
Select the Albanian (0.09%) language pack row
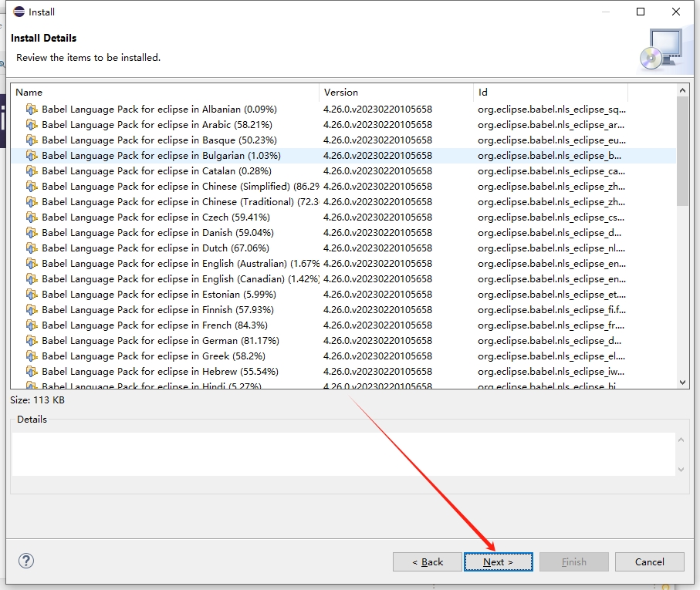point(343,110)
